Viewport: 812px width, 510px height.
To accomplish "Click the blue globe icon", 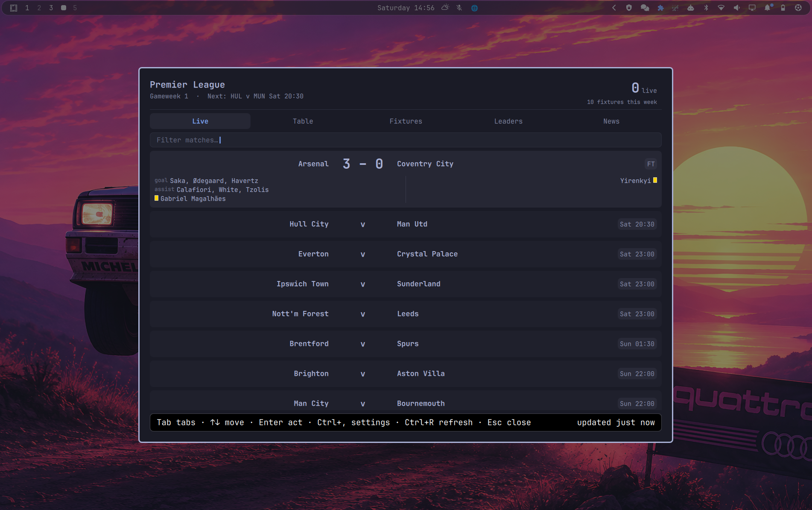I will pos(474,8).
